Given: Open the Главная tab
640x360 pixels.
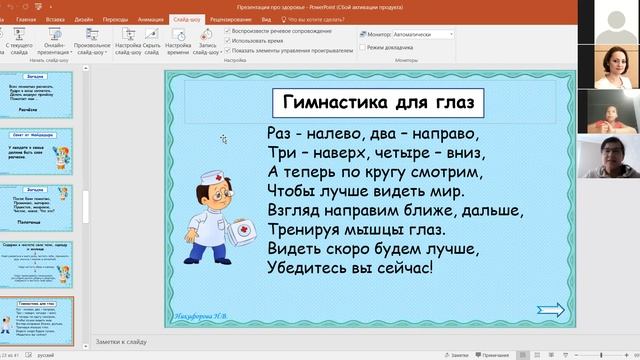Looking at the screenshot, I should click(x=26, y=19).
